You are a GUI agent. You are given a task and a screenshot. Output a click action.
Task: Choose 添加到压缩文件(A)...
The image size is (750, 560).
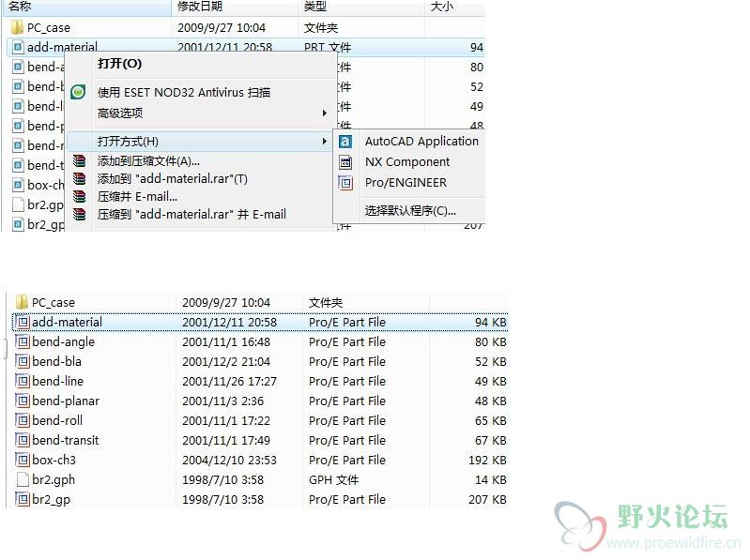click(148, 161)
